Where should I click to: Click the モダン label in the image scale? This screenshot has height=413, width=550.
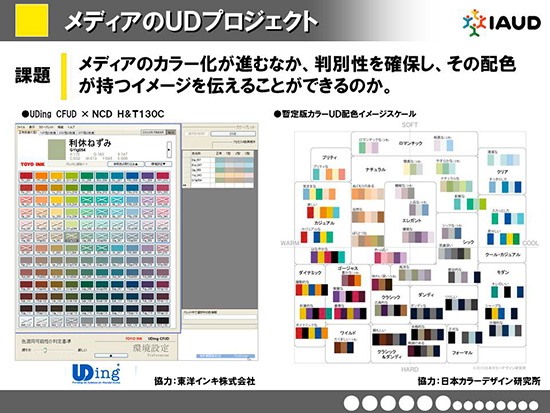[503, 272]
